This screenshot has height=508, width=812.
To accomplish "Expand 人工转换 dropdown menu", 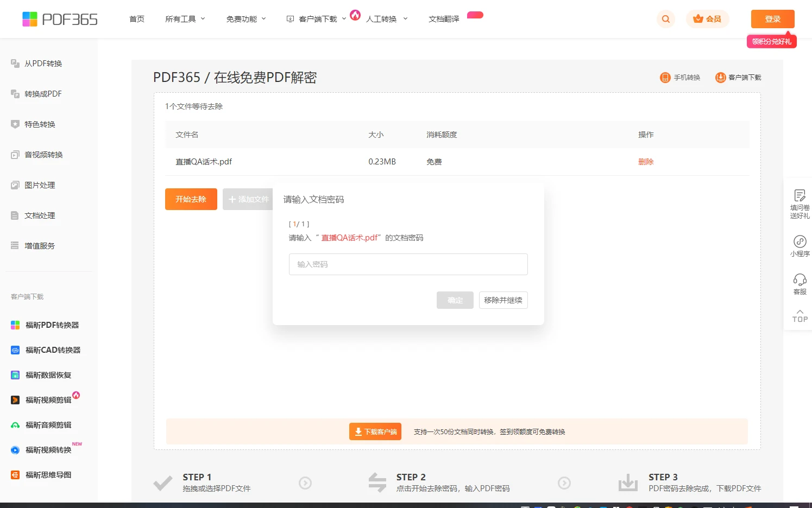I will click(386, 19).
